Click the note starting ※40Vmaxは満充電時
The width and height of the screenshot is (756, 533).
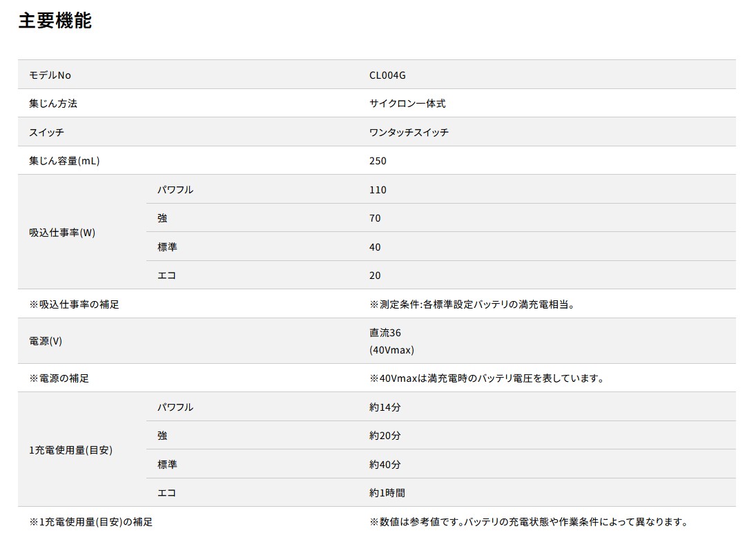tap(487, 378)
